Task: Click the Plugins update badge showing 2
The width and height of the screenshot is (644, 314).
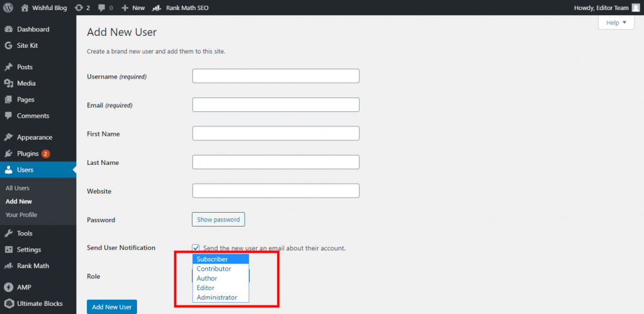Action: pos(45,154)
